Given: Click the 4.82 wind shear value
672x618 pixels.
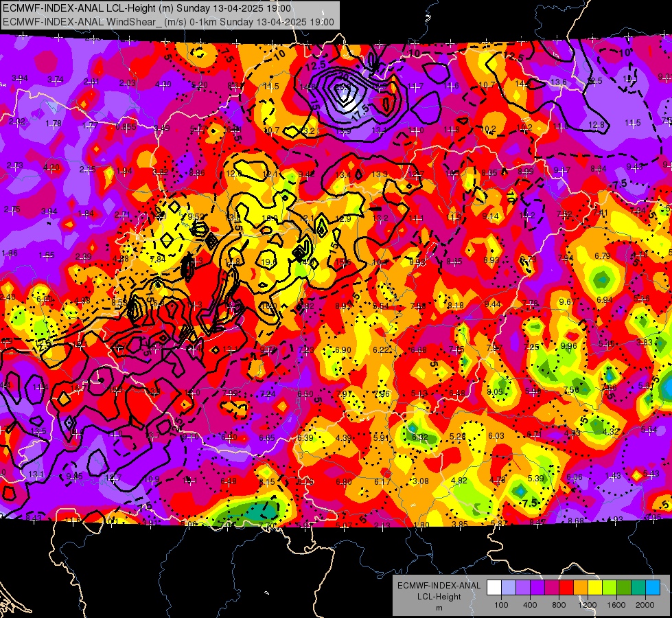Looking at the screenshot, I should (x=459, y=481).
